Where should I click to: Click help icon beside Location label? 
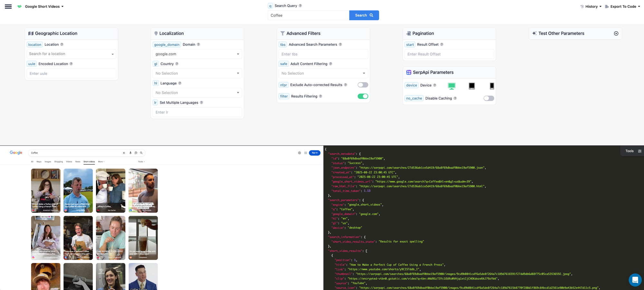62,44
